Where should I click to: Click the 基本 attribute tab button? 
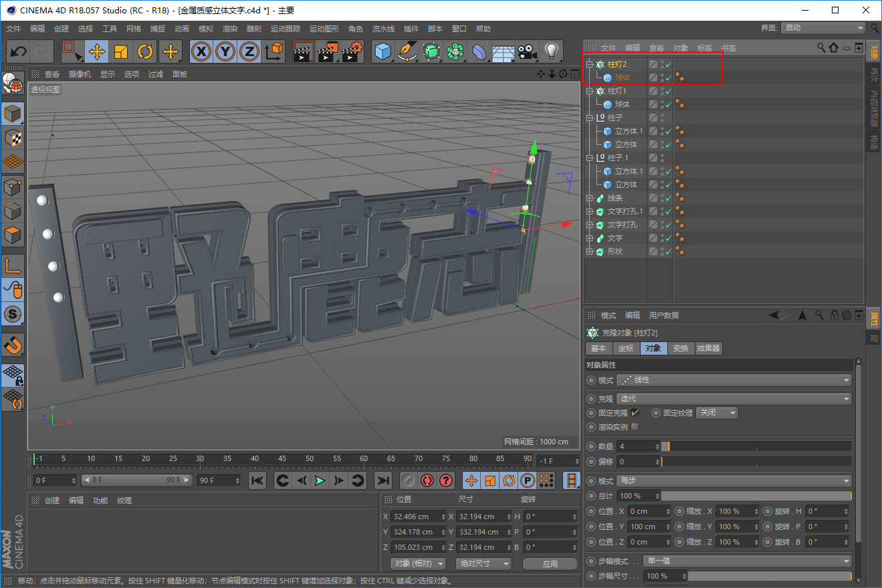point(598,349)
